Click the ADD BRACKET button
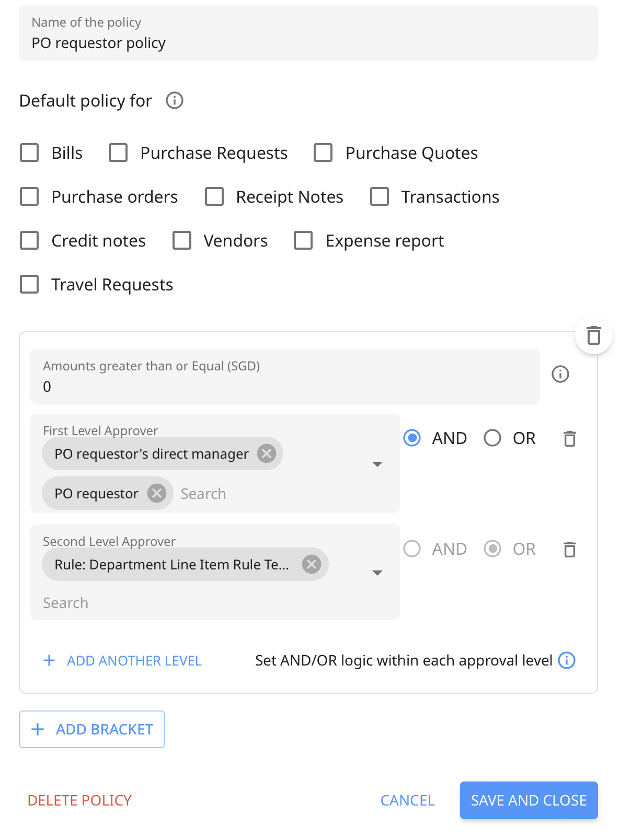The image size is (620, 840). (92, 729)
